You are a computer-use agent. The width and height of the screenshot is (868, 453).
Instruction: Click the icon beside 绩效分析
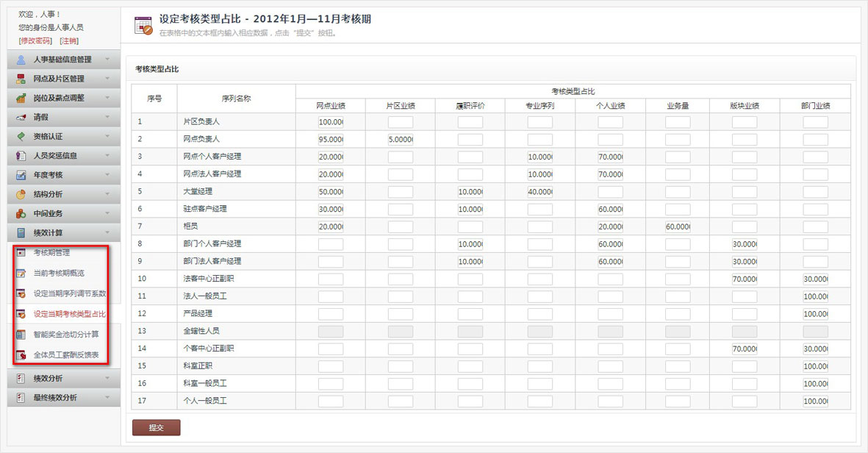point(21,378)
